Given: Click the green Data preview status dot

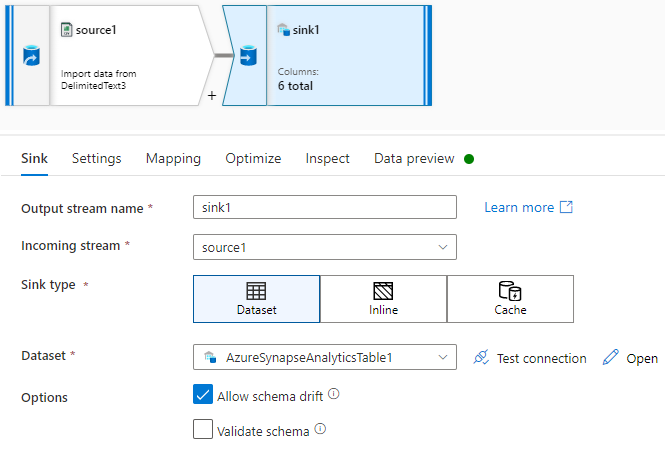Looking at the screenshot, I should 469,159.
